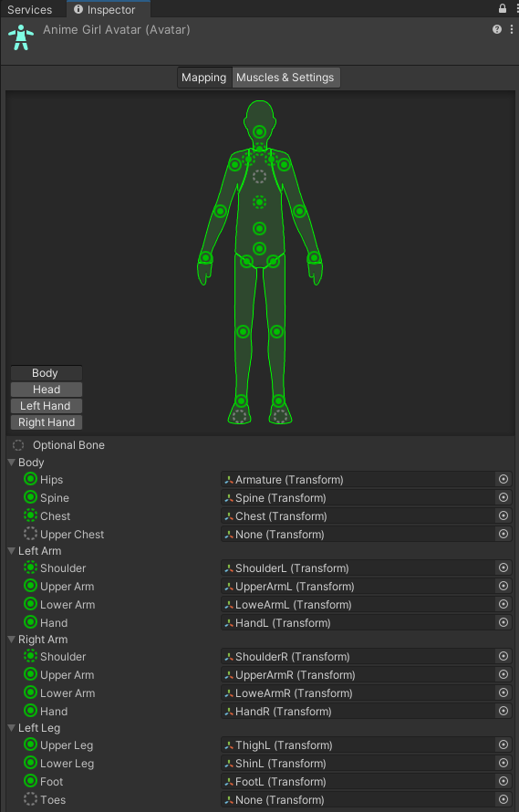Screen dimensions: 519x812
Task: Select the Upper Chest optional bone circle
Action: coord(31,534)
